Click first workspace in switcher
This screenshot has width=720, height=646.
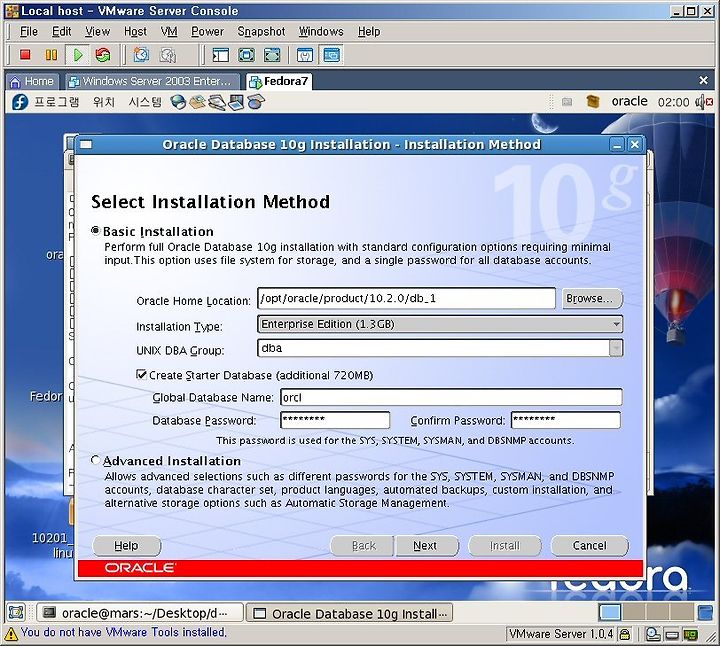click(610, 612)
